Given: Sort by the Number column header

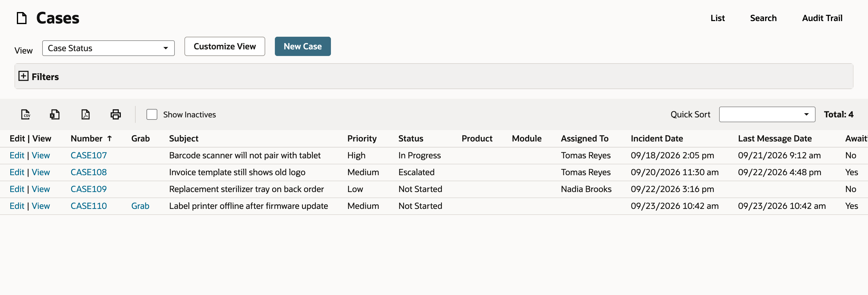Looking at the screenshot, I should click(x=86, y=138).
